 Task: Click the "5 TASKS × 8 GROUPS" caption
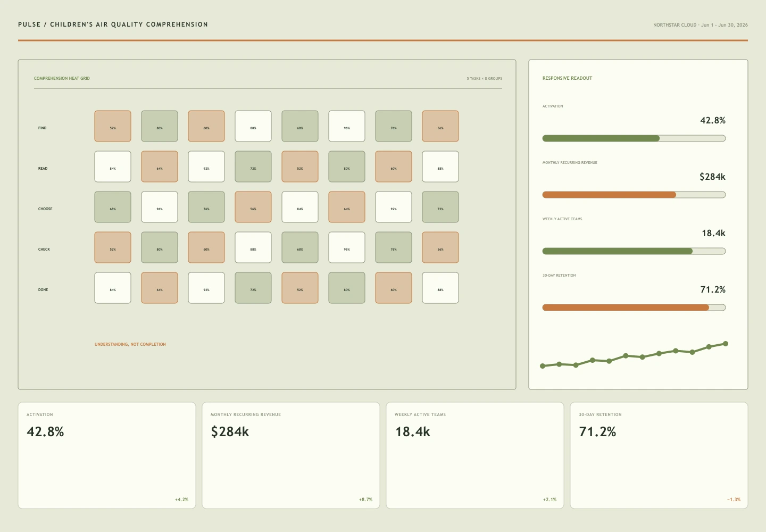click(485, 79)
